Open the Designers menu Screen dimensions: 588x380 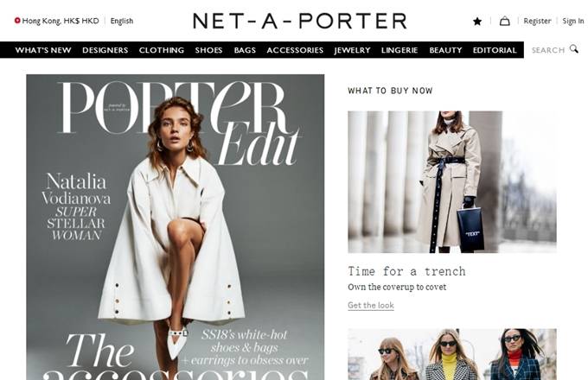coord(105,50)
